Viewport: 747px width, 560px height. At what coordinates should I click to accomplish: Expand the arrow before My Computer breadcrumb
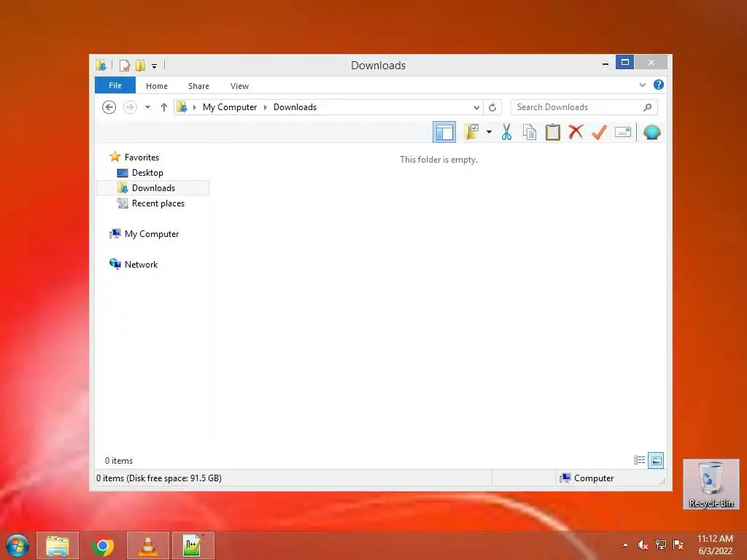click(x=194, y=107)
